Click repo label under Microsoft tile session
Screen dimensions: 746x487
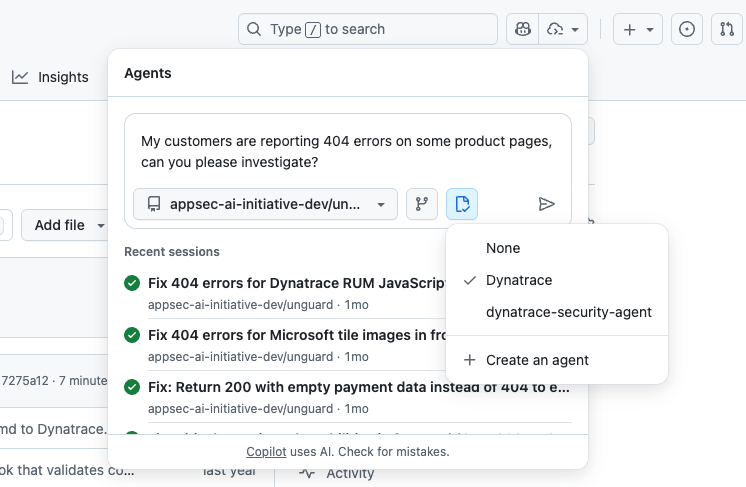[240, 357]
